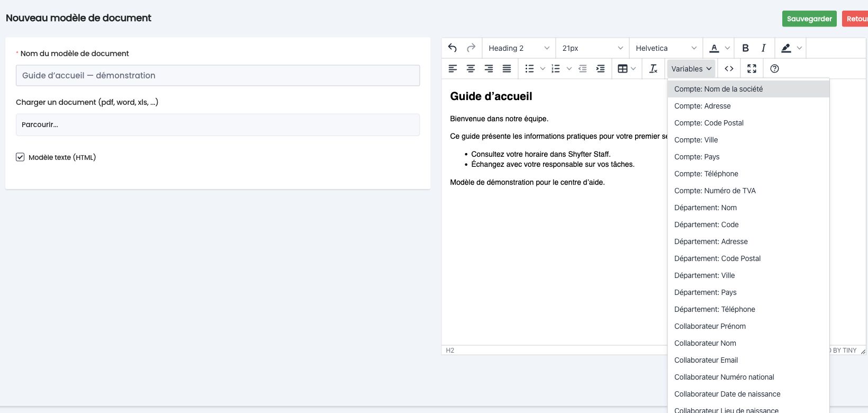Click the red Retour button

point(855,19)
